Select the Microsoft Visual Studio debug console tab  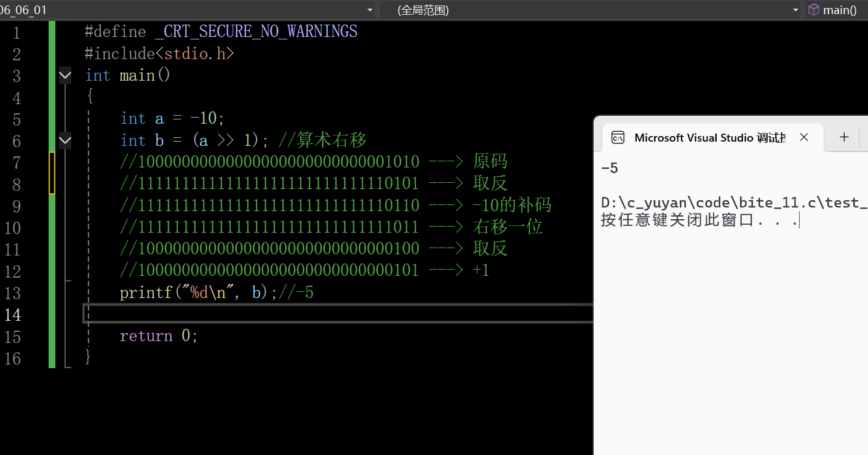[x=712, y=137]
